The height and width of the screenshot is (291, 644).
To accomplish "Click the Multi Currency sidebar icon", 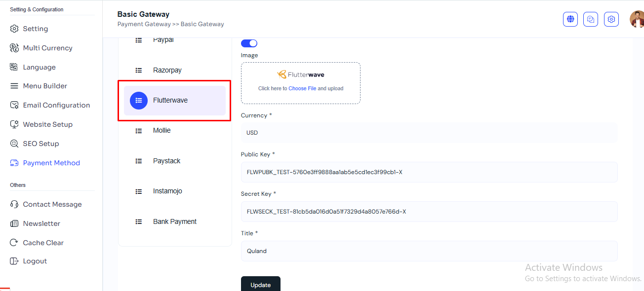I will [x=14, y=48].
